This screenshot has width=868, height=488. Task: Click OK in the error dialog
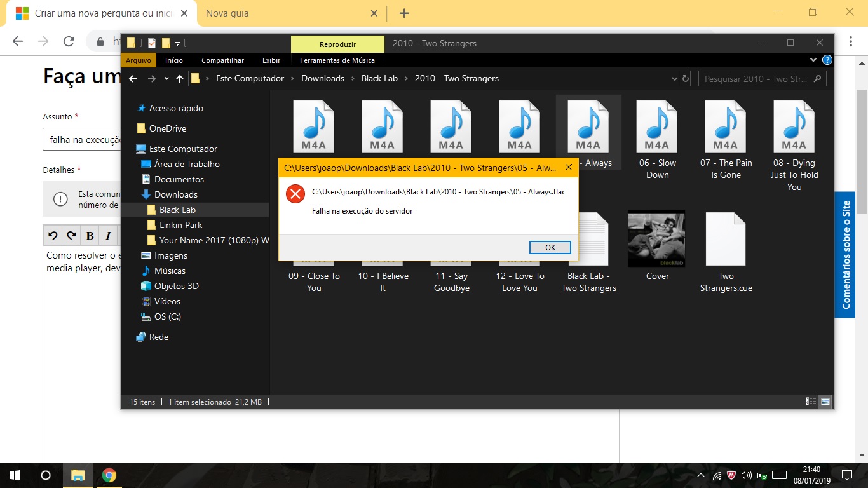click(x=550, y=248)
